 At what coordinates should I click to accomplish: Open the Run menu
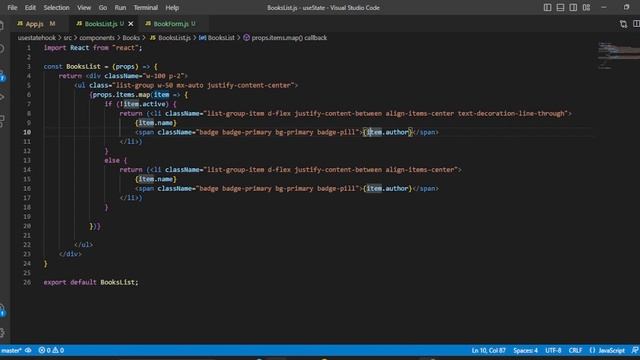click(x=120, y=8)
